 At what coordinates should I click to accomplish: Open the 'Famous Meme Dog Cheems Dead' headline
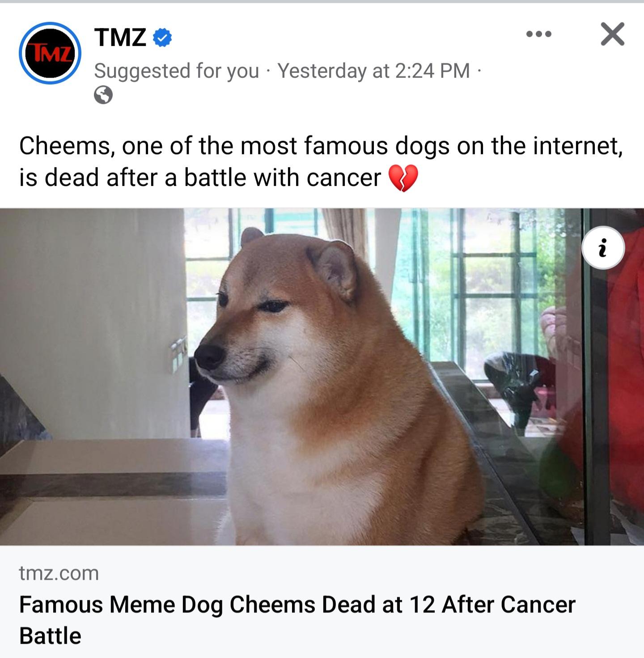(x=297, y=620)
